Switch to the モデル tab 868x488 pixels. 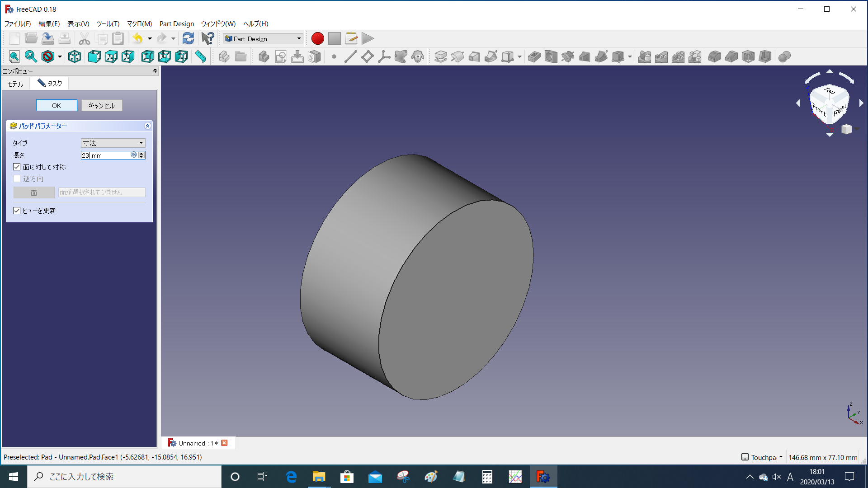[15, 84]
